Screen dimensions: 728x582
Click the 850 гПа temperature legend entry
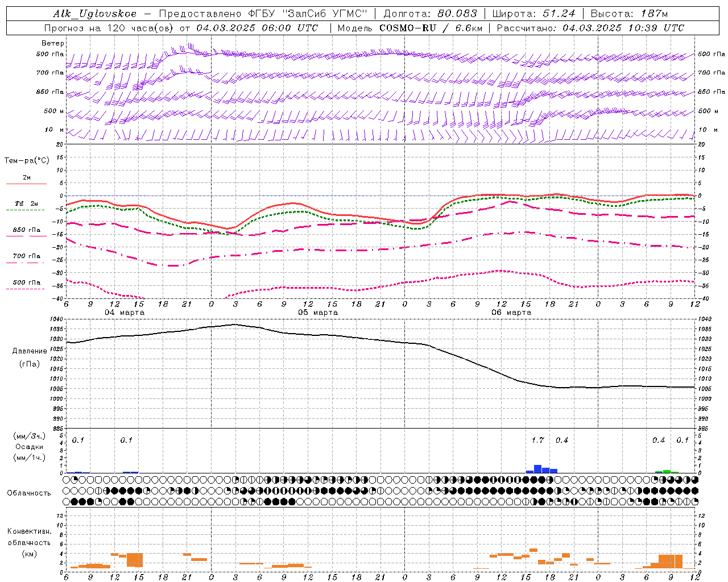(27, 230)
